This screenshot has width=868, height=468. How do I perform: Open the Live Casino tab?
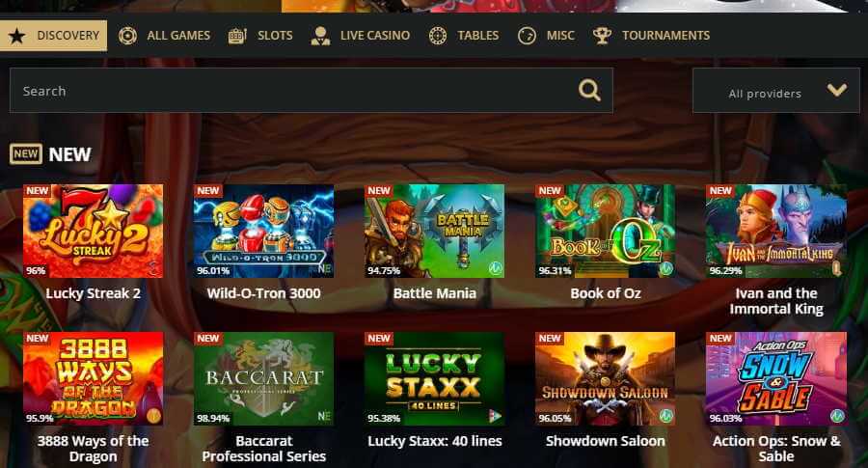pos(361,36)
